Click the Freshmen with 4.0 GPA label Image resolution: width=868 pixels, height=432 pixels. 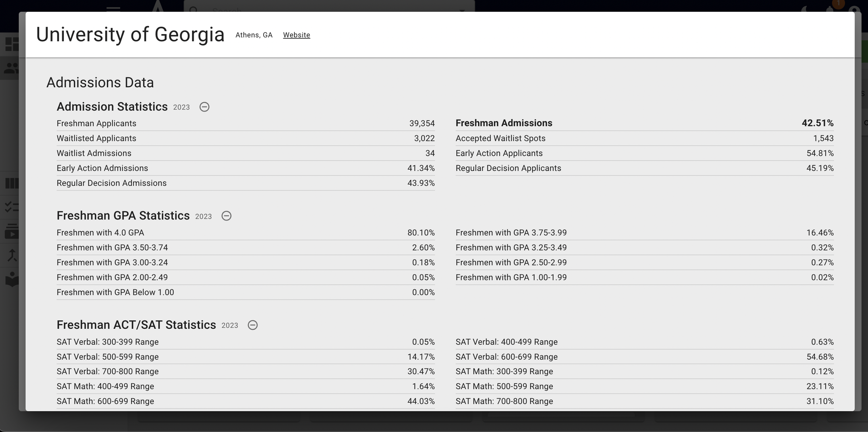coord(100,233)
